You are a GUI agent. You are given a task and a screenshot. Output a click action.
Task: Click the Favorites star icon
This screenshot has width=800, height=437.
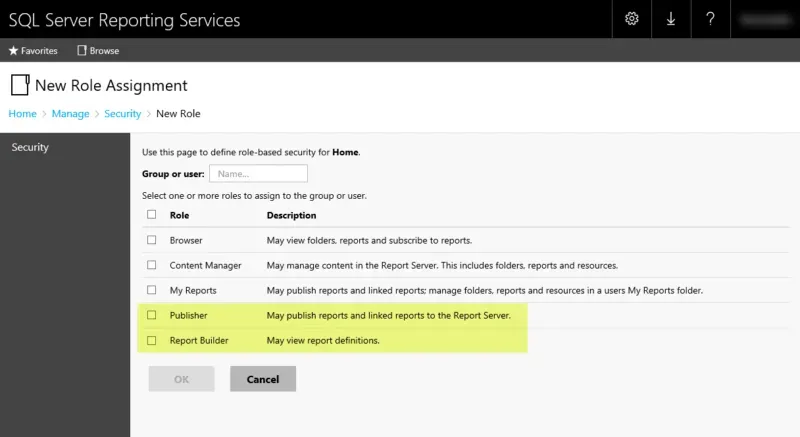pyautogui.click(x=14, y=51)
